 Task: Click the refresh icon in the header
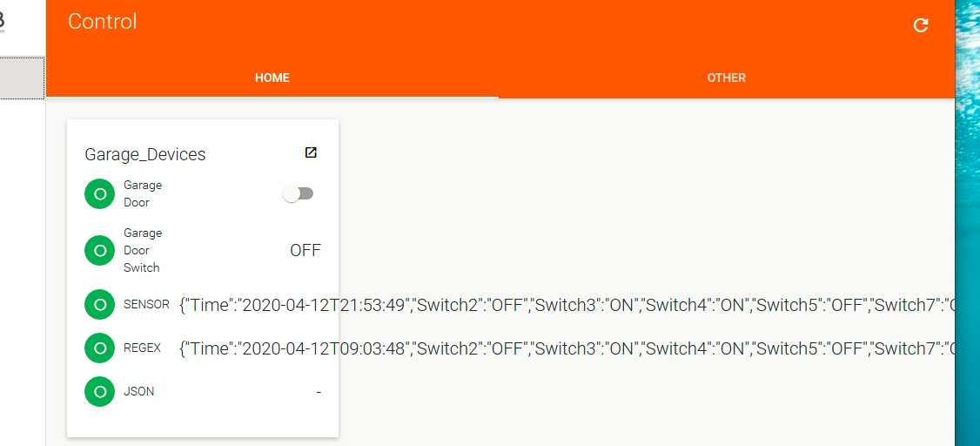[921, 26]
